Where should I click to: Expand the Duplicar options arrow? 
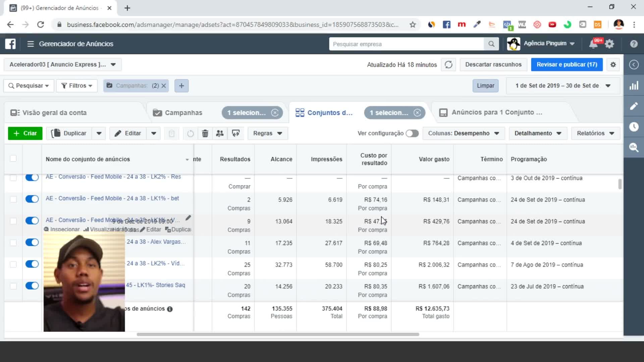pyautogui.click(x=99, y=133)
